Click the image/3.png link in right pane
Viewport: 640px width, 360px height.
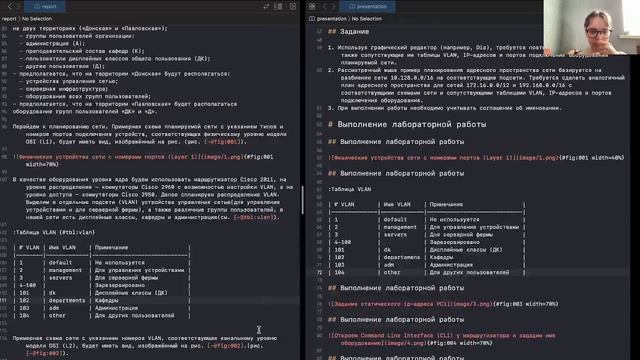[x=473, y=304]
